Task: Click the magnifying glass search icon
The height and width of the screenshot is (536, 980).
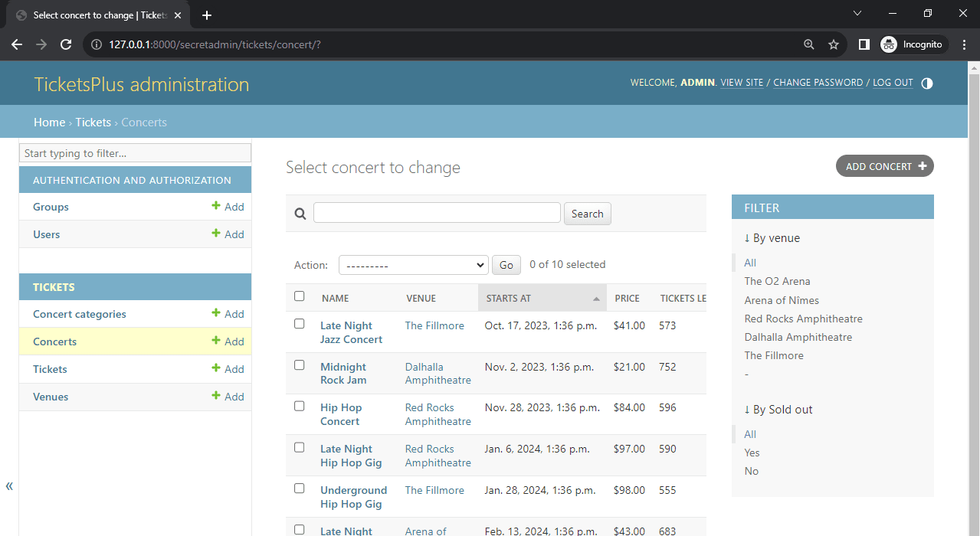Action: [300, 214]
